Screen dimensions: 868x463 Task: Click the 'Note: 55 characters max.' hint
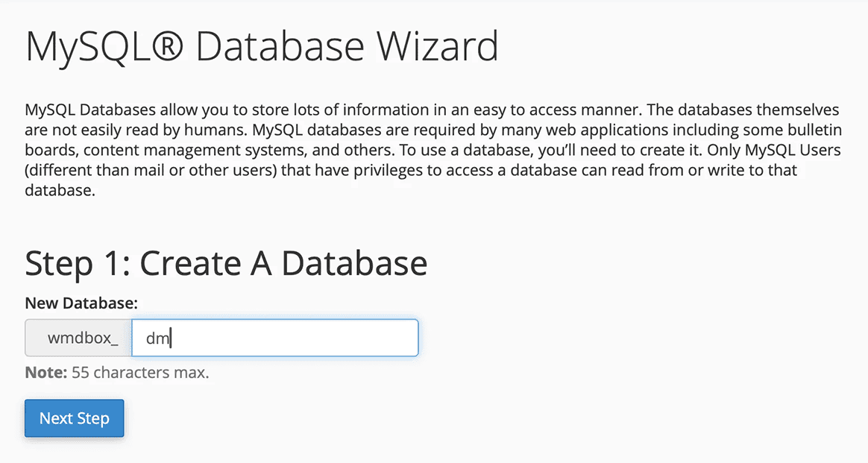117,372
